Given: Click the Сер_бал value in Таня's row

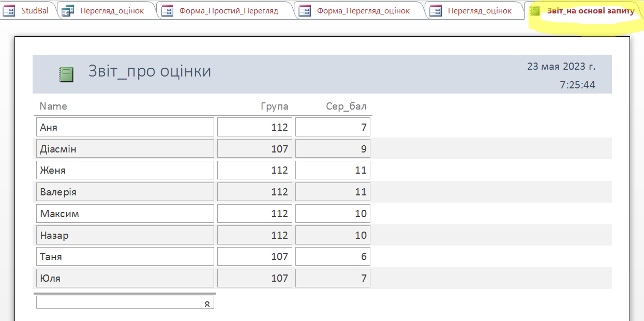Looking at the screenshot, I should pos(333,256).
